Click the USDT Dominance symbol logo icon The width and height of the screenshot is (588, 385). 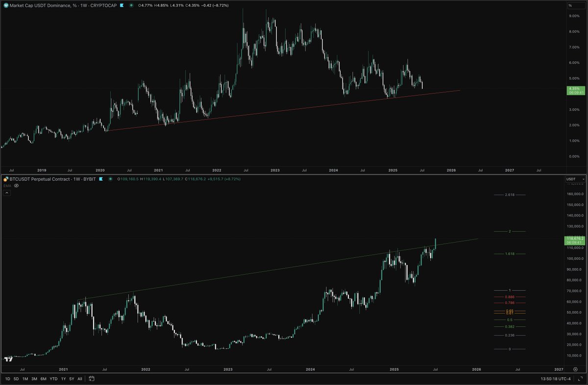tap(5, 5)
